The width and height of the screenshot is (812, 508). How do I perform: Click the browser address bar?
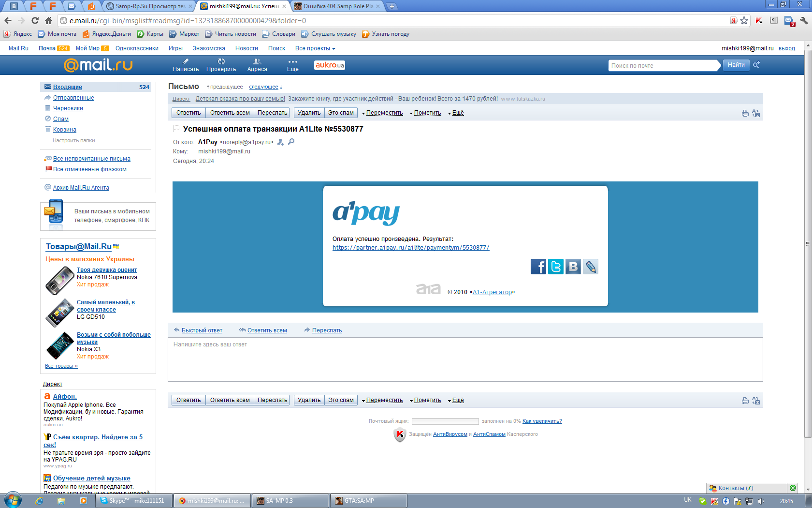tap(396, 20)
